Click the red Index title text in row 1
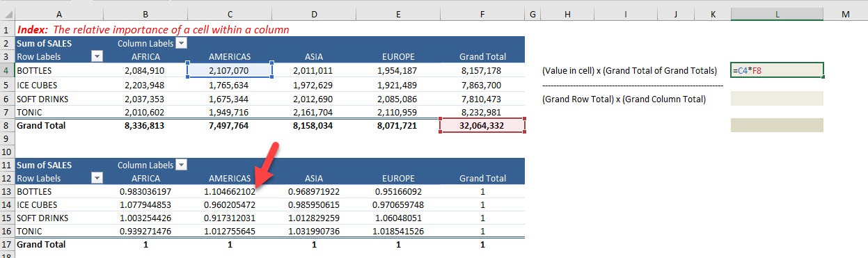The image size is (868, 258). pyautogui.click(x=153, y=30)
